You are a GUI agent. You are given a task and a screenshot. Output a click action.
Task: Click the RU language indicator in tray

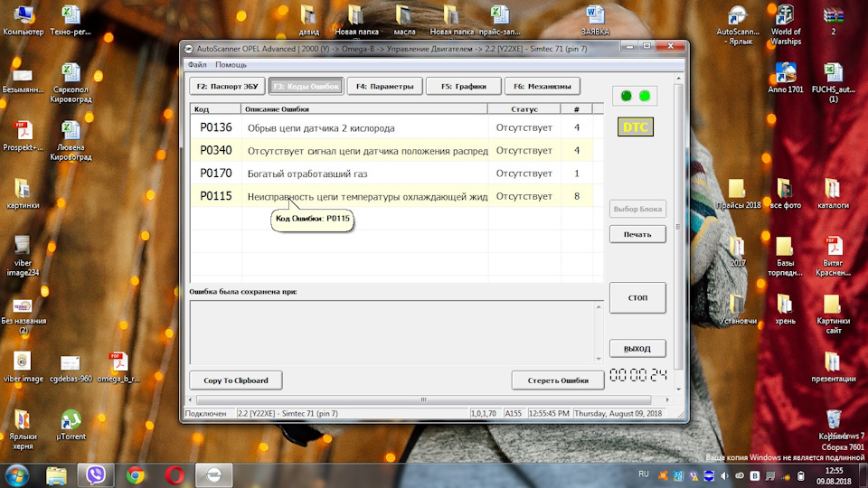(643, 474)
